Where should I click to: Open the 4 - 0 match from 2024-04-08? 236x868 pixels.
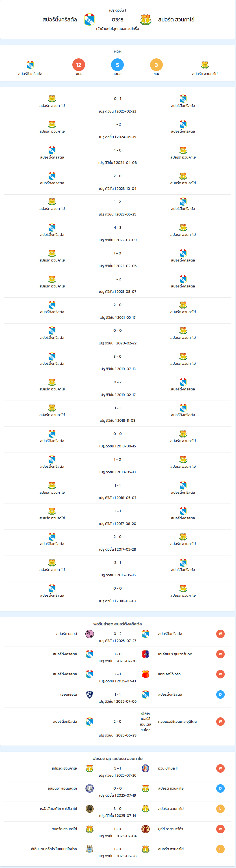click(x=118, y=150)
